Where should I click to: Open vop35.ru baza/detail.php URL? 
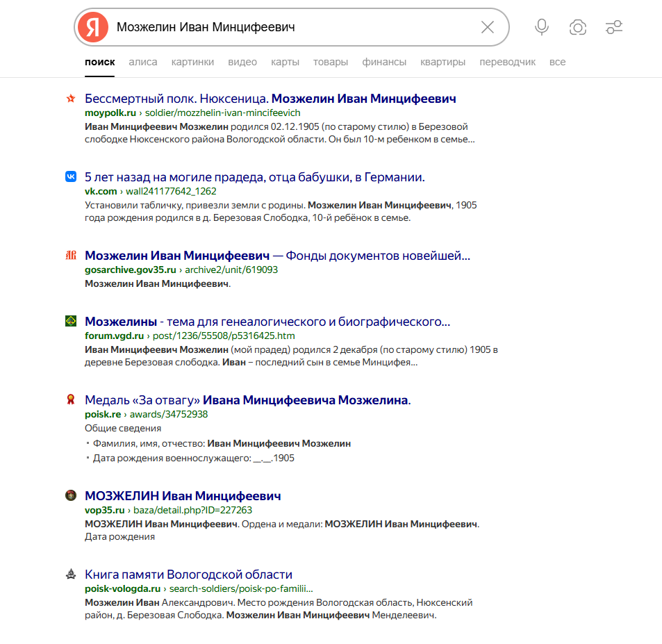click(x=168, y=510)
